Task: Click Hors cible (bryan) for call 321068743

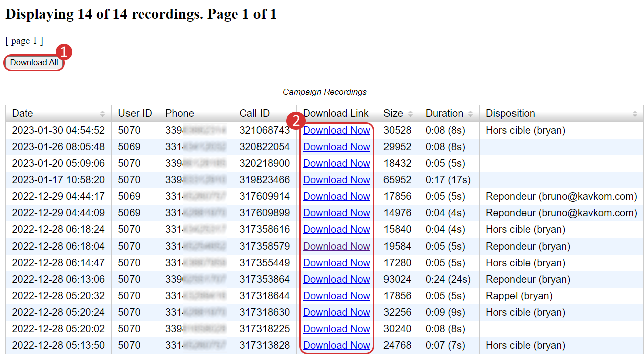Action: 526,130
